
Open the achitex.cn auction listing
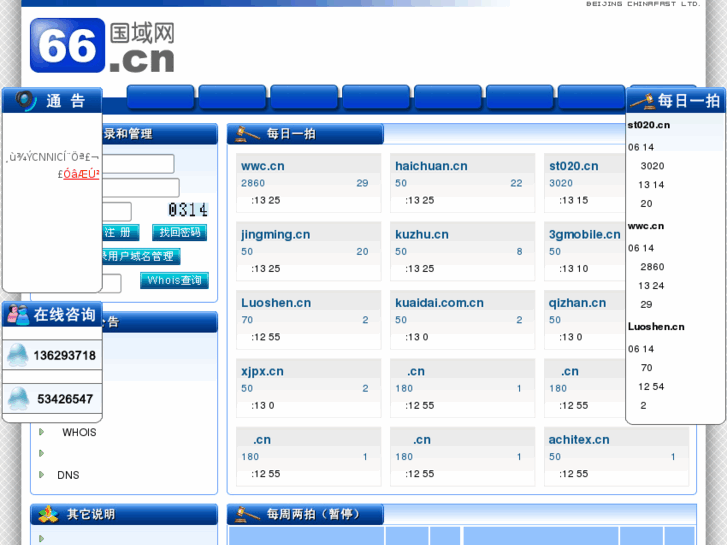(579, 439)
